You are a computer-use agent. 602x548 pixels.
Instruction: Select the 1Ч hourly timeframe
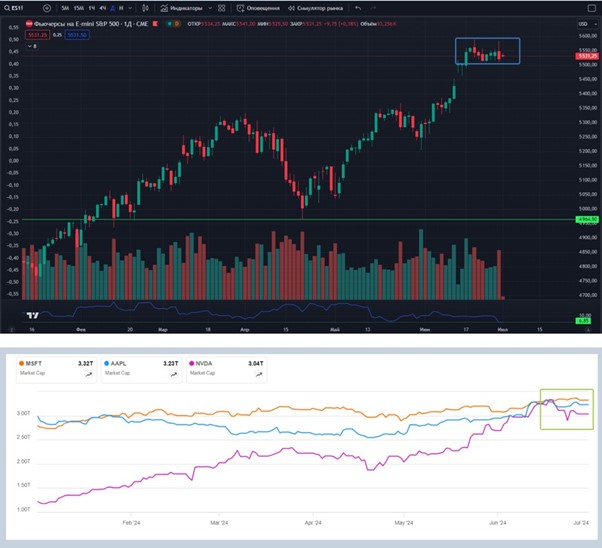[92, 8]
